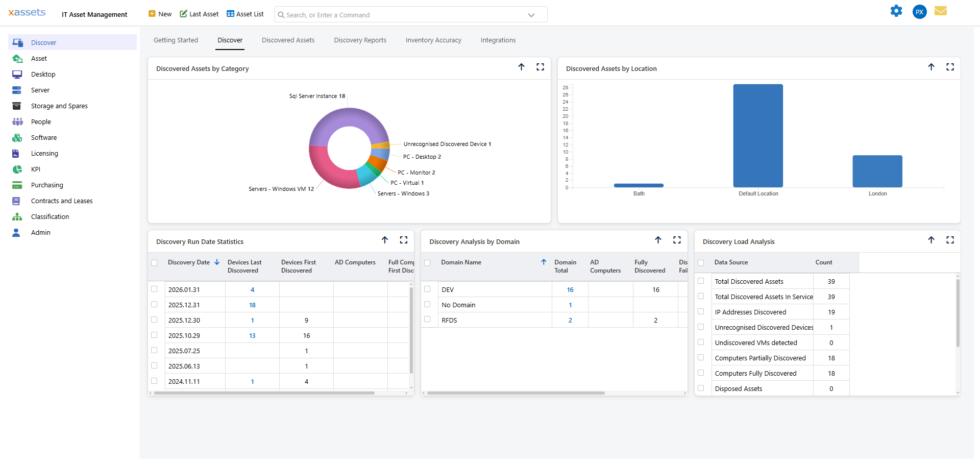980x465 pixels.
Task: Click the PX user avatar
Action: [x=919, y=11]
